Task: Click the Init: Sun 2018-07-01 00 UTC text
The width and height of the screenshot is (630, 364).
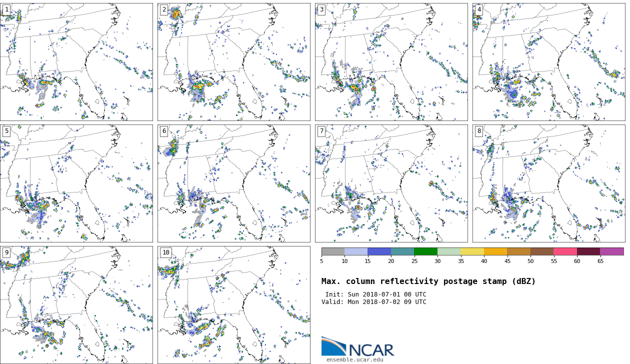Action: pyautogui.click(x=376, y=294)
